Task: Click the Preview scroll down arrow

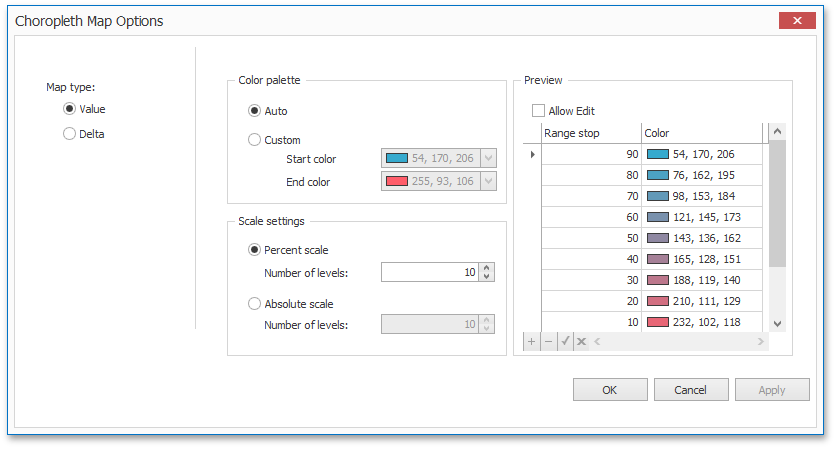Action: (778, 323)
